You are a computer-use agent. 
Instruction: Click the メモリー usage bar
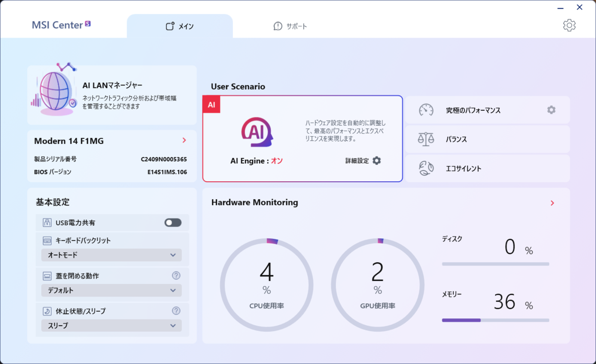click(x=496, y=320)
